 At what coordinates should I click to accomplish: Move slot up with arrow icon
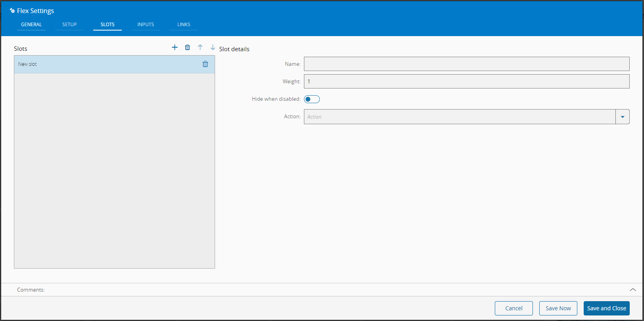pos(200,48)
